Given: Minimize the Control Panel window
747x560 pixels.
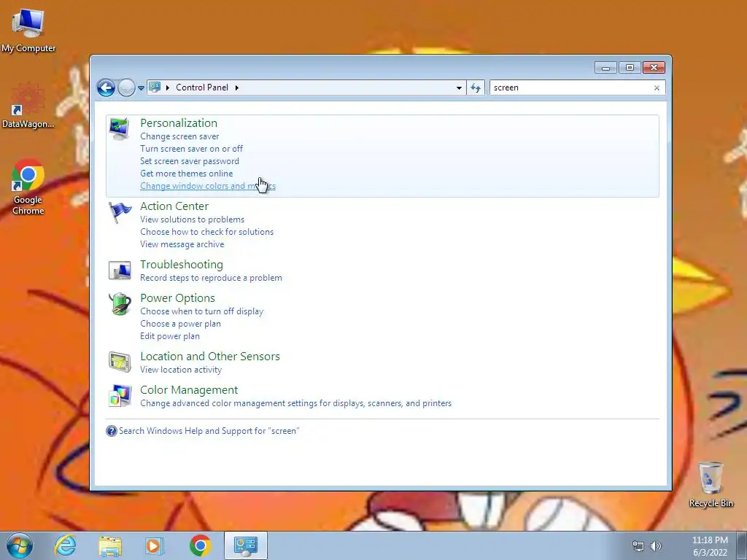Looking at the screenshot, I should tap(605, 68).
